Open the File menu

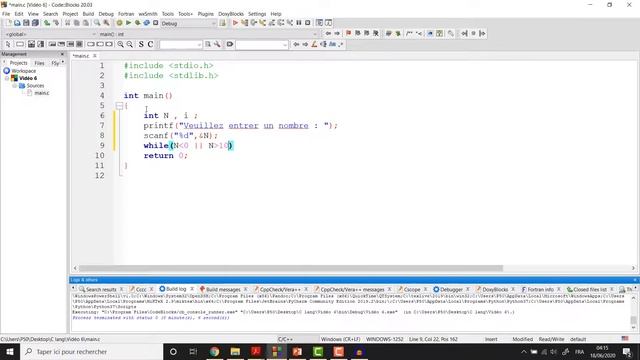(6, 14)
